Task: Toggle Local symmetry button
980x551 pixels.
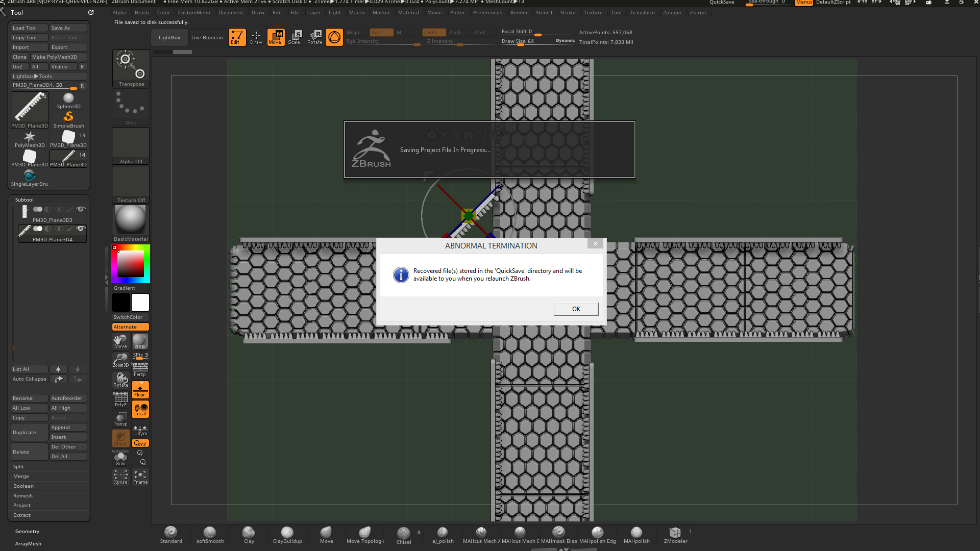Action: pyautogui.click(x=140, y=409)
